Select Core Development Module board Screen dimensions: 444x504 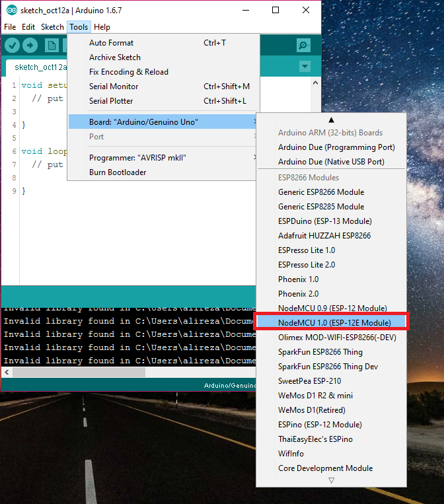pos(331,468)
